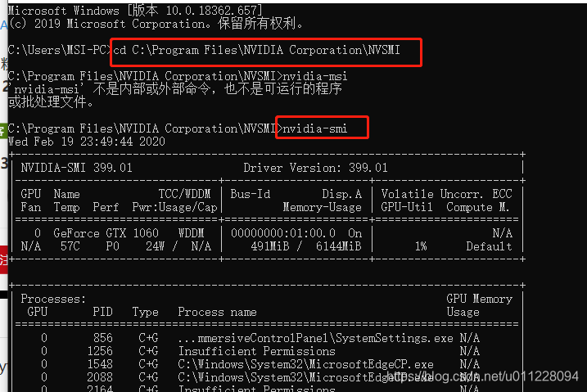Click the 'Microsoft Windows [版本 10.0.18362.657]' line
This screenshot has width=587, height=392.
coord(135,11)
